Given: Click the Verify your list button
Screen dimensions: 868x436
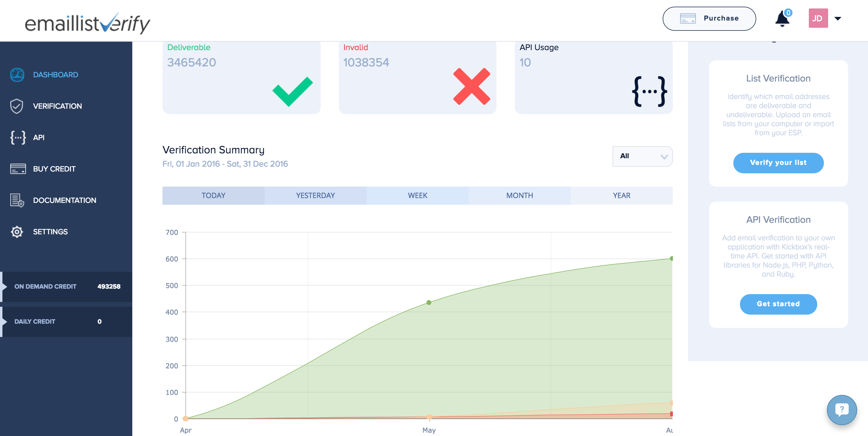Looking at the screenshot, I should (778, 163).
